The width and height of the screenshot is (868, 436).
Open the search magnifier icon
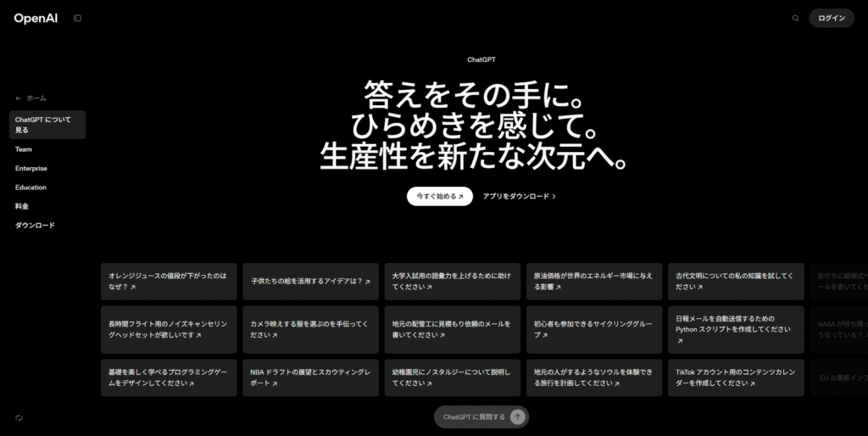click(795, 19)
